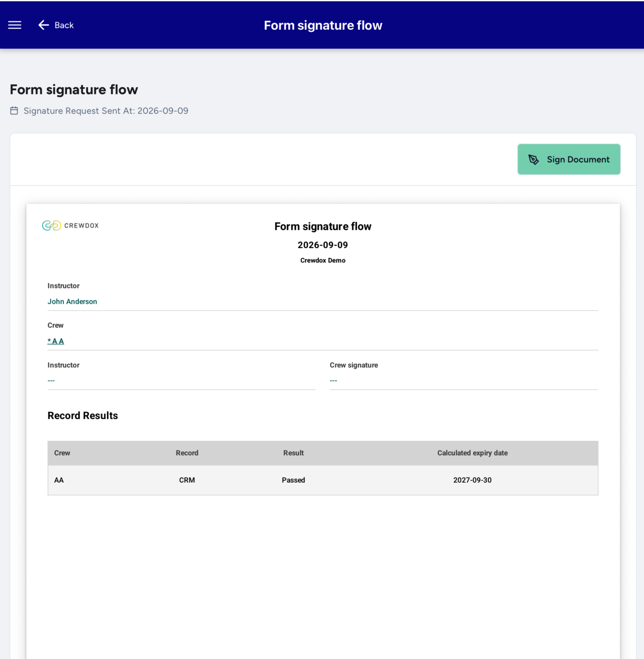This screenshot has height=659, width=644.
Task: Click the Calculated expiry date column header
Action: click(472, 453)
